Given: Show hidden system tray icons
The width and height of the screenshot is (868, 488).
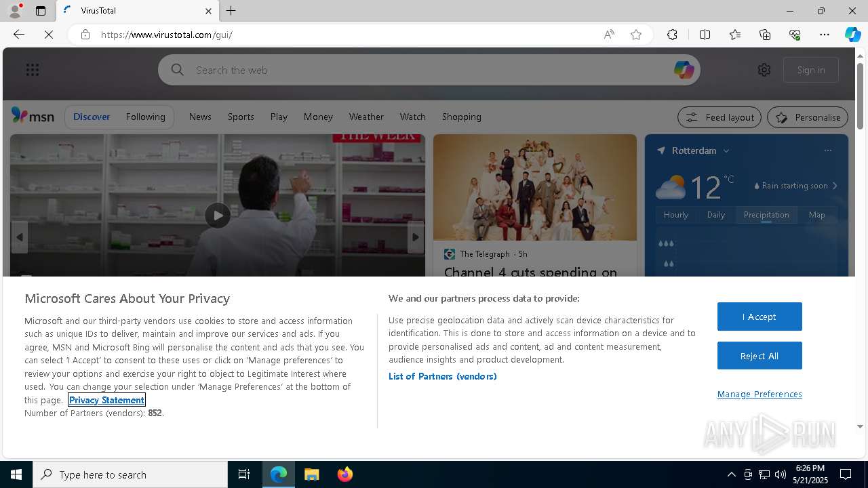Looking at the screenshot, I should [x=731, y=474].
